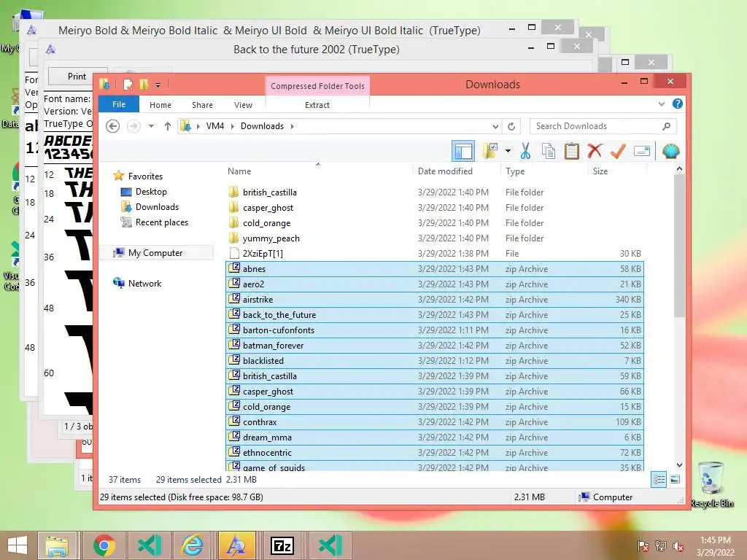Screen dimensions: 747x560
Task: Open 7-Zip from the taskbar
Action: point(282,545)
